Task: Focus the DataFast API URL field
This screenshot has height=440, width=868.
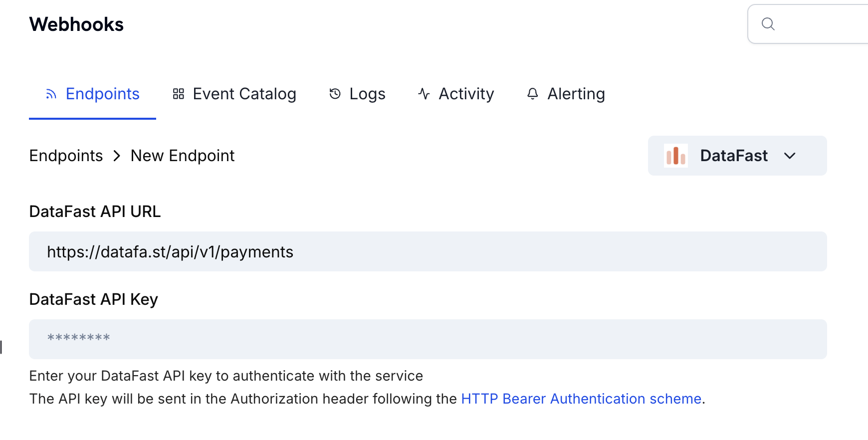Action: click(x=428, y=251)
